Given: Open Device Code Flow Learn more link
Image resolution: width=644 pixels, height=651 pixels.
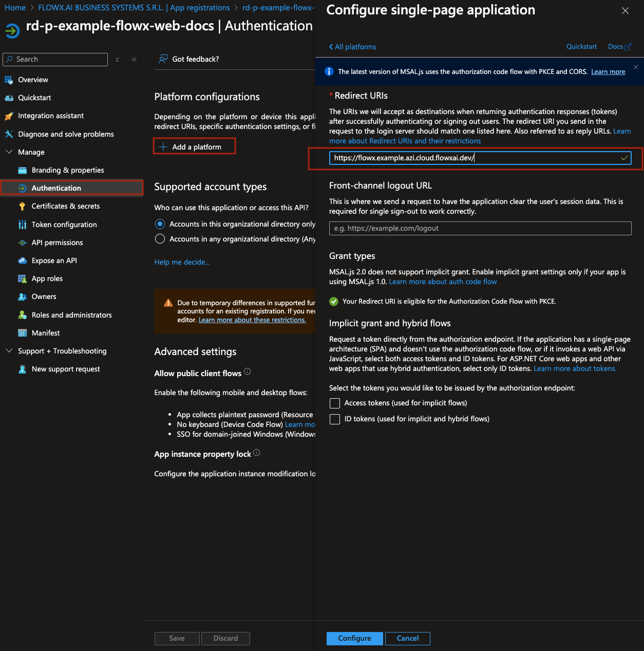Looking at the screenshot, I should [x=300, y=424].
